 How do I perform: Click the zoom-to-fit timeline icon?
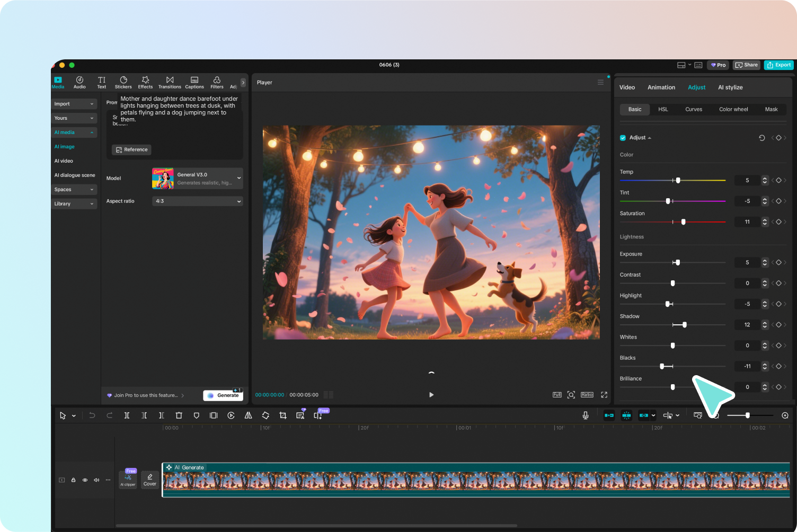pos(698,415)
